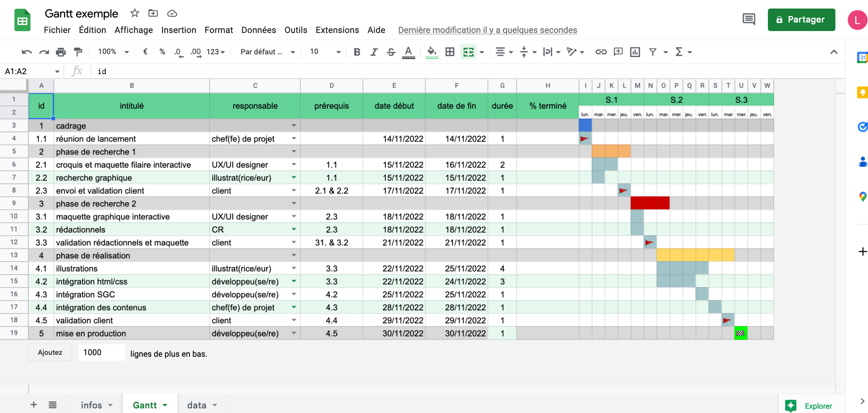Toggle italic formatting
Viewport: 868px width, 413px height.
pyautogui.click(x=374, y=52)
